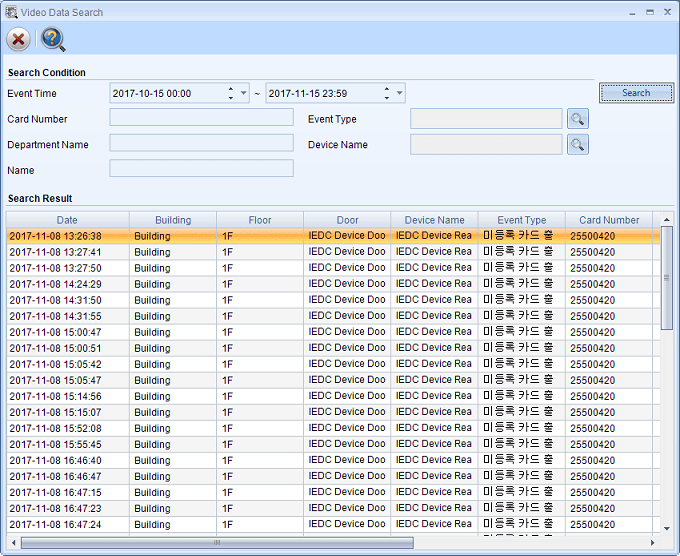Sort by the Device Name column header
The height and width of the screenshot is (556, 680).
click(435, 220)
